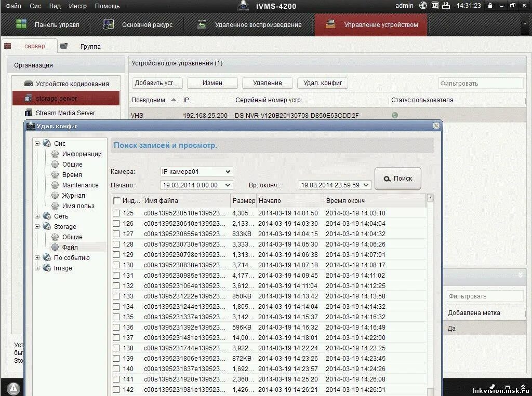This screenshot has height=396, width=532.
Task: Check the box for file 130
Action: pyautogui.click(x=116, y=265)
